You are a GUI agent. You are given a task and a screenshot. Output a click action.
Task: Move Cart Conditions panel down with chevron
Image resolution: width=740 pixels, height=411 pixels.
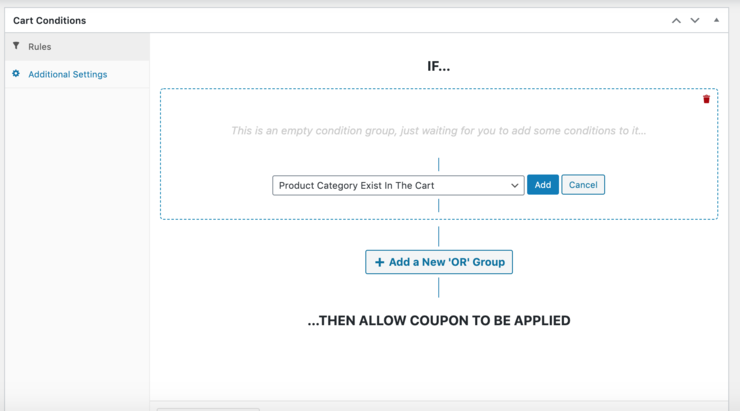click(x=695, y=20)
